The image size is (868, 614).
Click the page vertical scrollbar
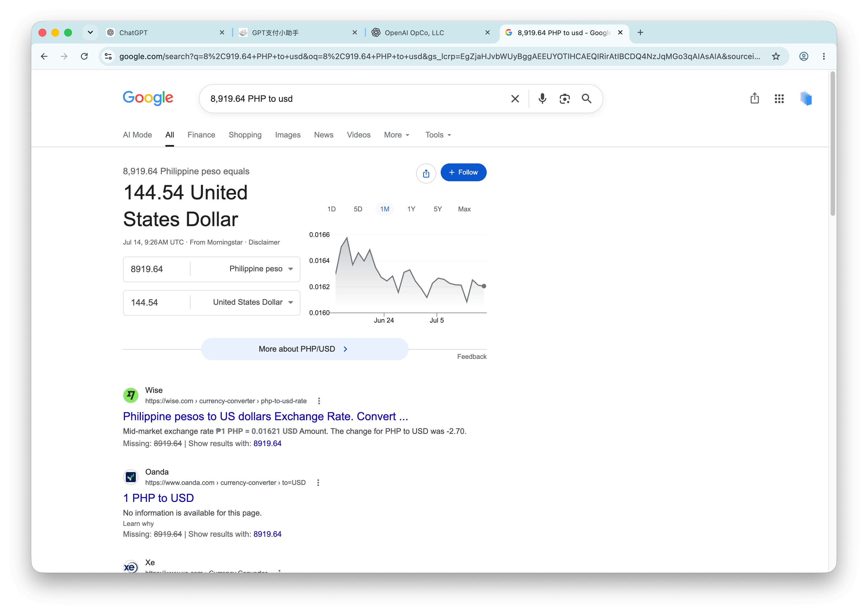833,144
